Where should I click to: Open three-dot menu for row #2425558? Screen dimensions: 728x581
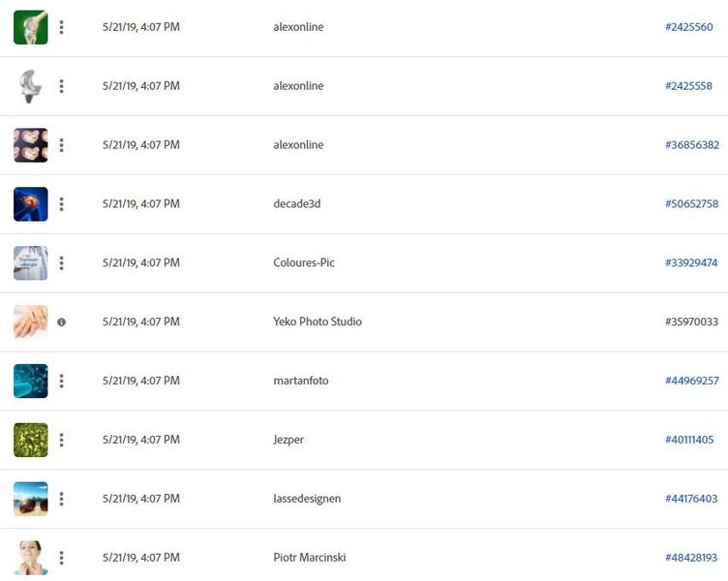(61, 86)
